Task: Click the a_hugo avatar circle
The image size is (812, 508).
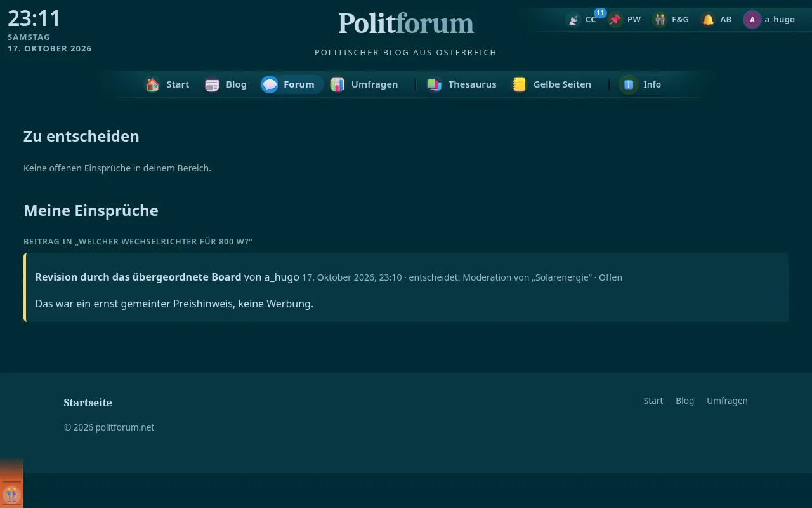Action: tap(752, 20)
